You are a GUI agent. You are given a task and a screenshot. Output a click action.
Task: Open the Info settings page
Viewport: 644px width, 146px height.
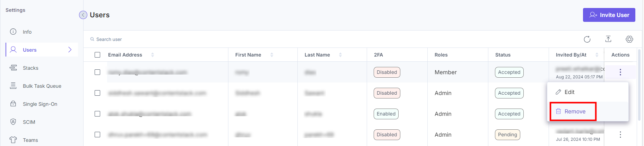27,32
